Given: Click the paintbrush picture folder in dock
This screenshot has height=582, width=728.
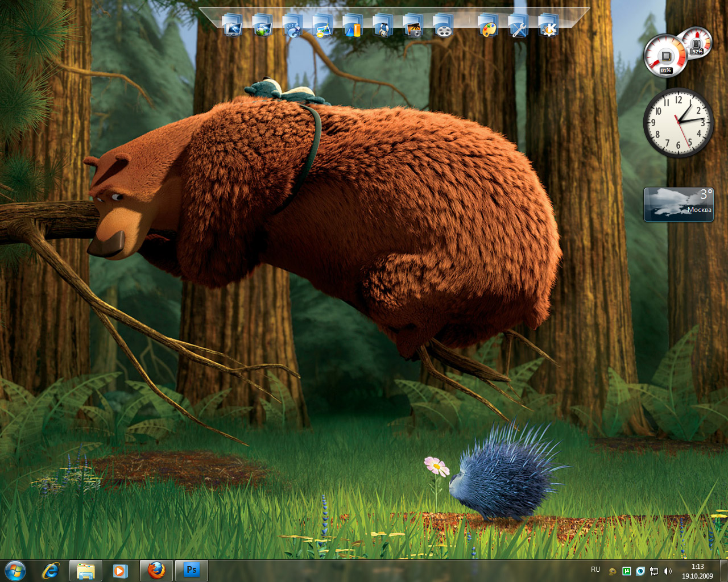Looking at the screenshot, I should click(x=323, y=26).
